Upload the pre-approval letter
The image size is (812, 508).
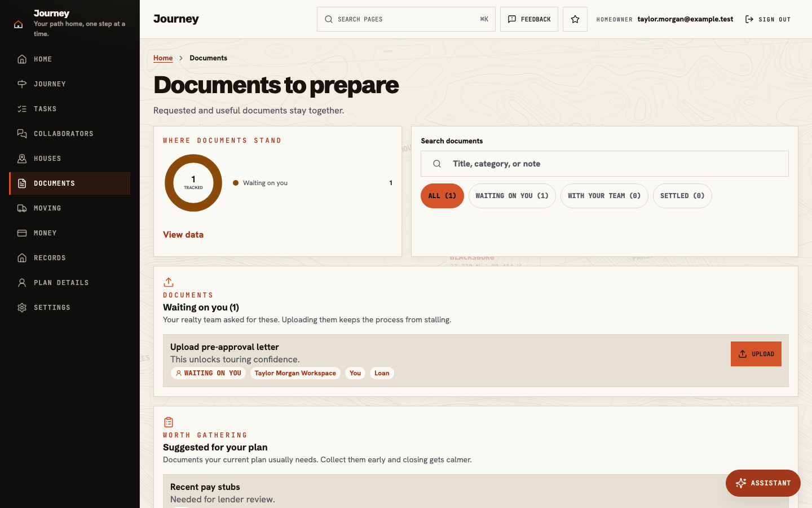point(756,354)
